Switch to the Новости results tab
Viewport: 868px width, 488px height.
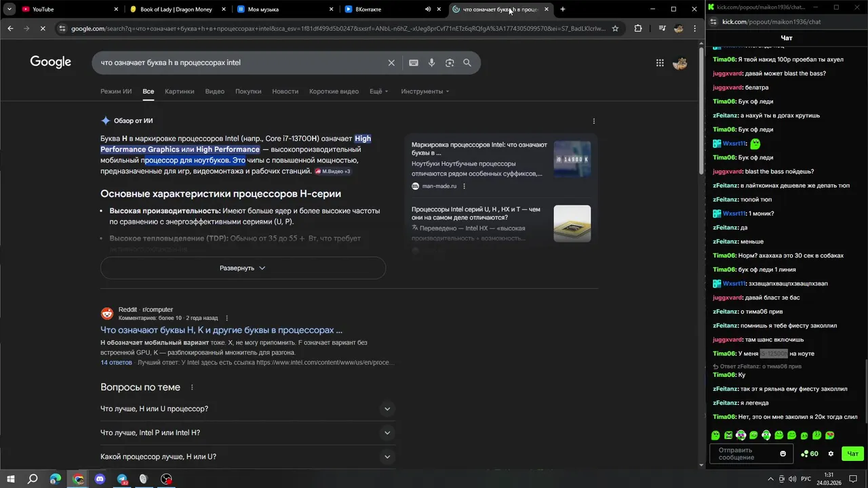click(285, 91)
